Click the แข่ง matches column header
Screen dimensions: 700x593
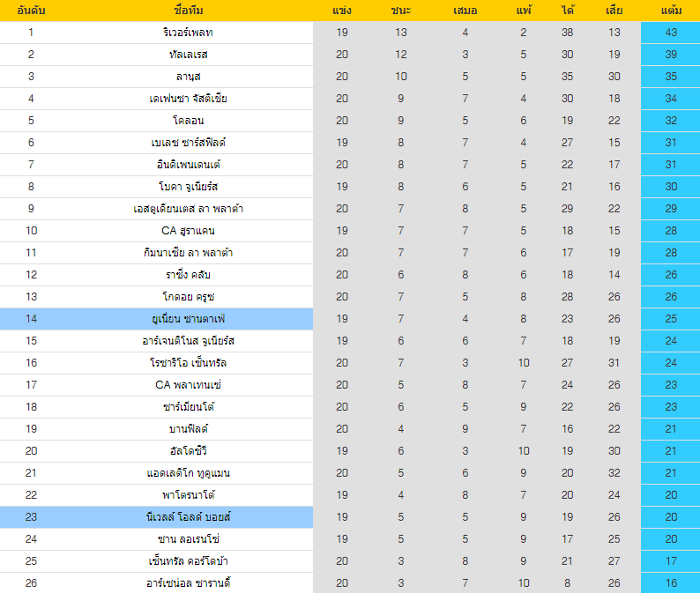pos(342,11)
